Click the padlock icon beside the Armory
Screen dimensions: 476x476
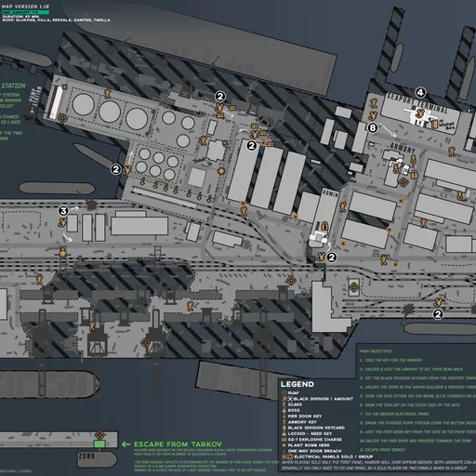coord(415,175)
